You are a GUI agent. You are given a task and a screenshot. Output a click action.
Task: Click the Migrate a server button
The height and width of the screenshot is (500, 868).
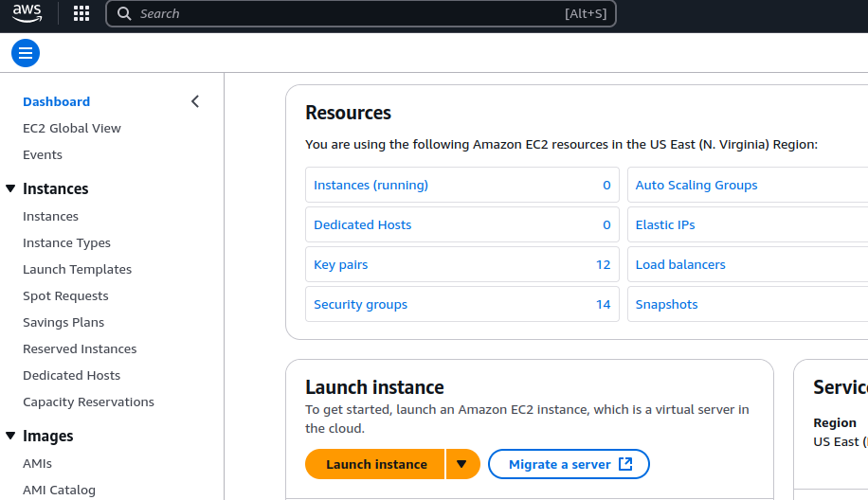click(x=559, y=464)
